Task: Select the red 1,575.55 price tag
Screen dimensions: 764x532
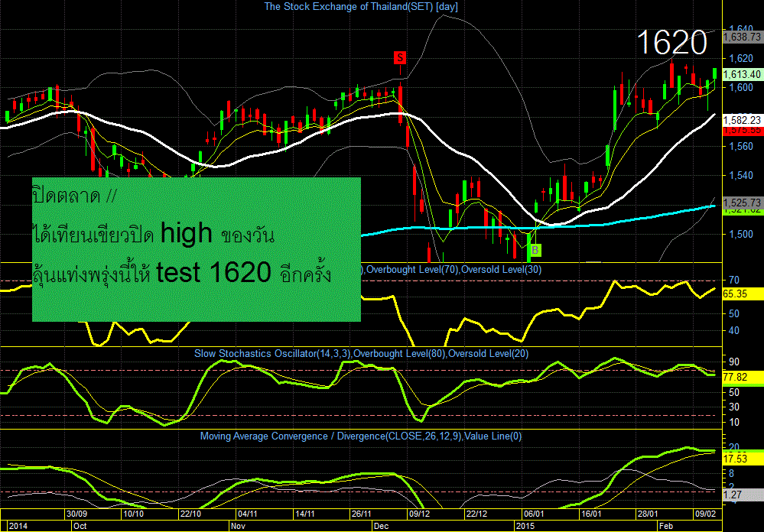Action: click(742, 131)
